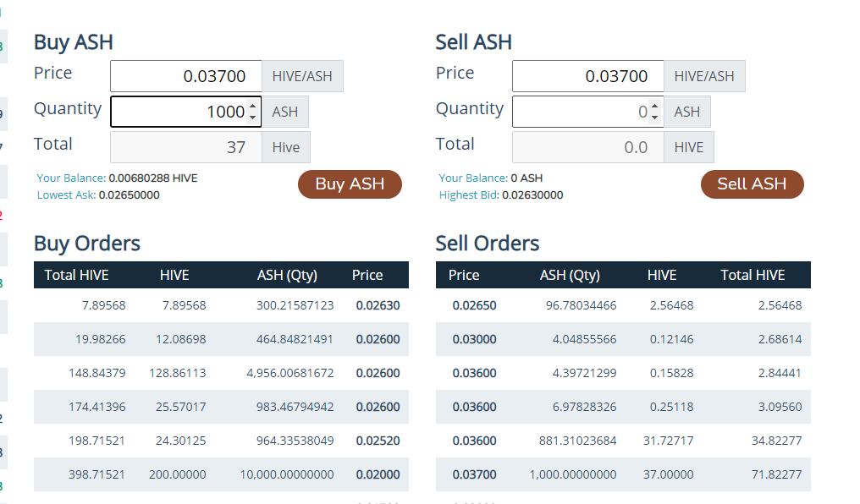This screenshot has width=860, height=504.
Task: Focus the Sell ASH price field
Action: tap(588, 76)
